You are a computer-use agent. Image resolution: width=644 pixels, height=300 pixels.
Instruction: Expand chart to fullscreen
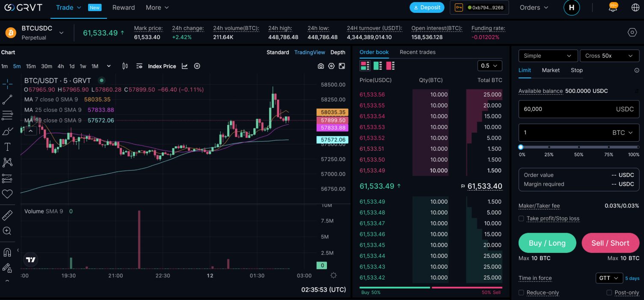point(342,66)
